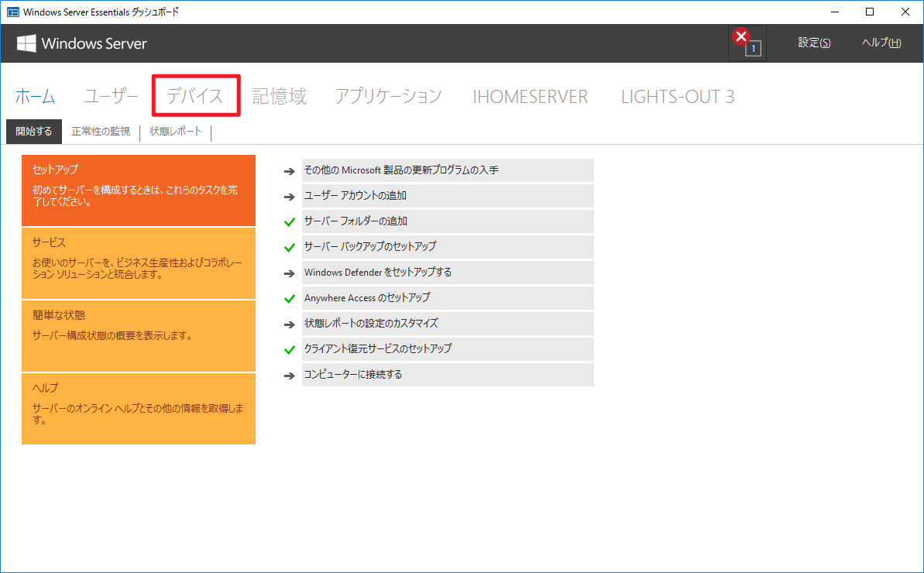Image resolution: width=924 pixels, height=573 pixels.
Task: Click green checkmark beside サーバー フォルダーの追加
Action: point(290,222)
